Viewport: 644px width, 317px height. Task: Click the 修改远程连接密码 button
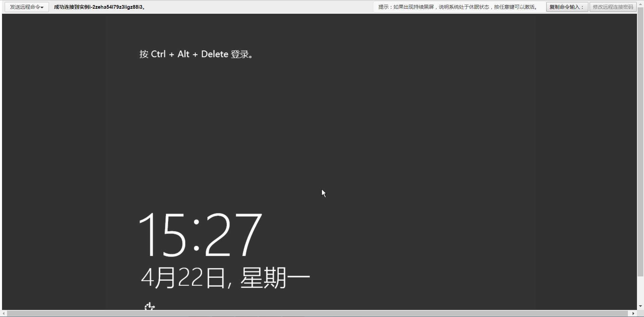613,7
